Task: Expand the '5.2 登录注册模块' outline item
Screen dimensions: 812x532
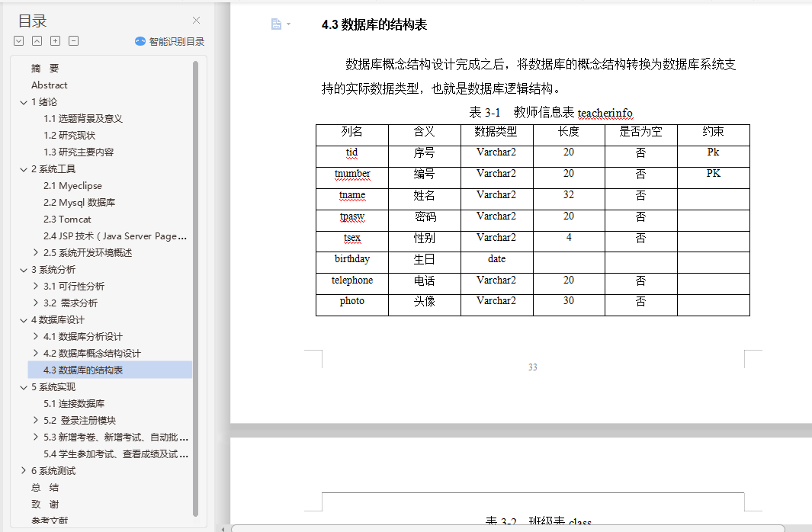Action: tap(35, 420)
